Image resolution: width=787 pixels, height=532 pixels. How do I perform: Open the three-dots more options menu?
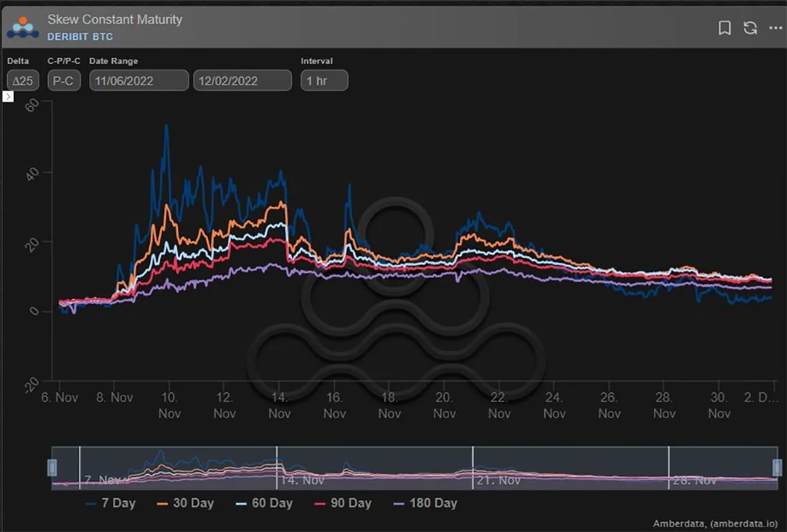point(775,28)
